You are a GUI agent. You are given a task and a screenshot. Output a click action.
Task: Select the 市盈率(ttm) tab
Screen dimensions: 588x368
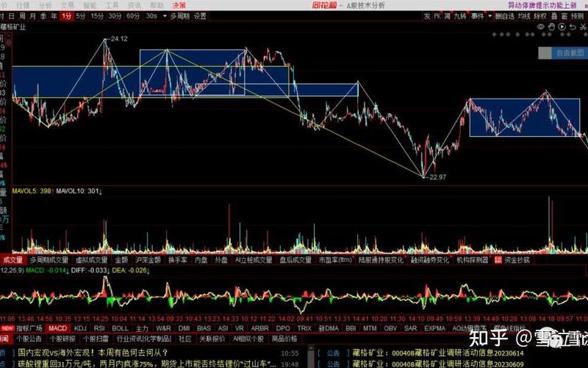tap(335, 260)
